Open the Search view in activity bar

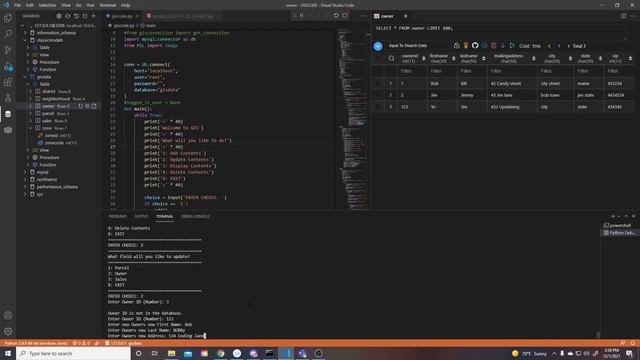(8, 34)
